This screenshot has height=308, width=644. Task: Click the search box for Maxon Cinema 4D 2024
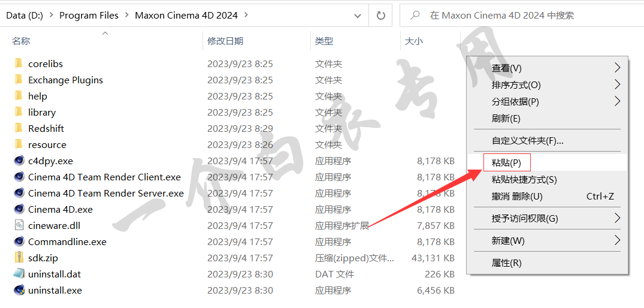[x=522, y=16]
